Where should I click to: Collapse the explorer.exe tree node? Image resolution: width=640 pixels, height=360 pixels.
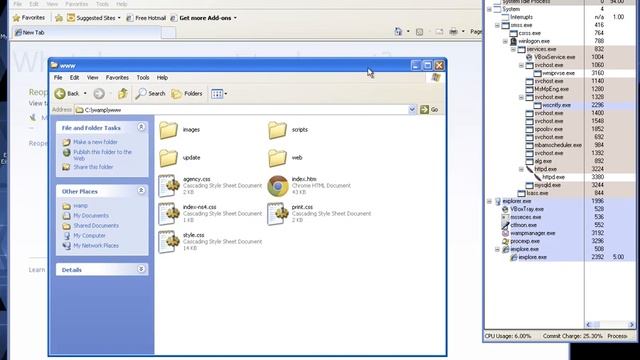pos(489,201)
